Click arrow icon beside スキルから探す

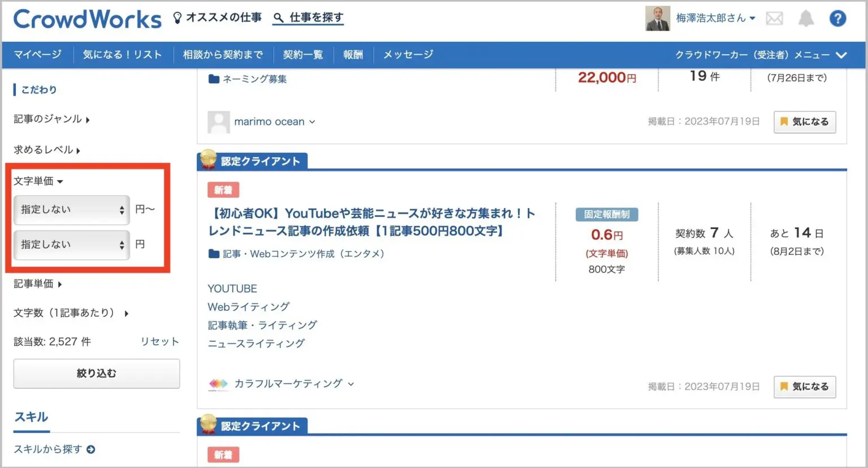(91, 449)
